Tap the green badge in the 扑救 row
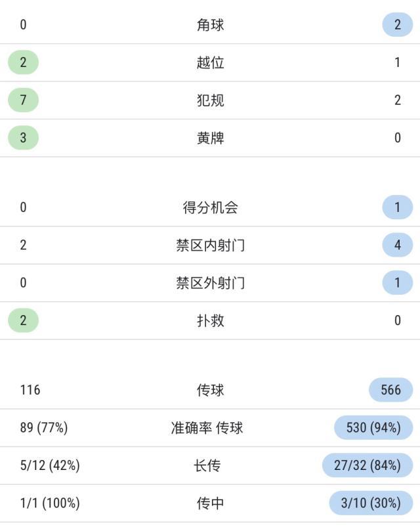 tap(23, 320)
